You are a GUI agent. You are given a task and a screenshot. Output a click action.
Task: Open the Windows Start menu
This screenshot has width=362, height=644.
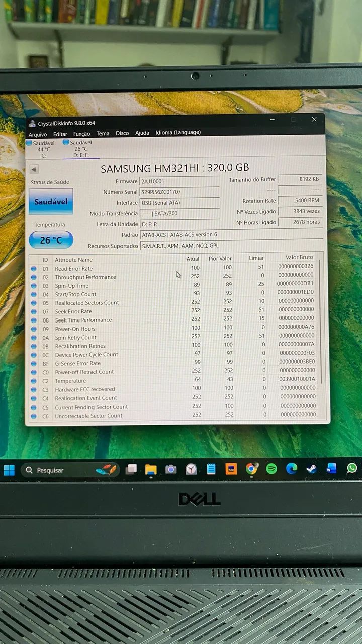click(x=9, y=470)
